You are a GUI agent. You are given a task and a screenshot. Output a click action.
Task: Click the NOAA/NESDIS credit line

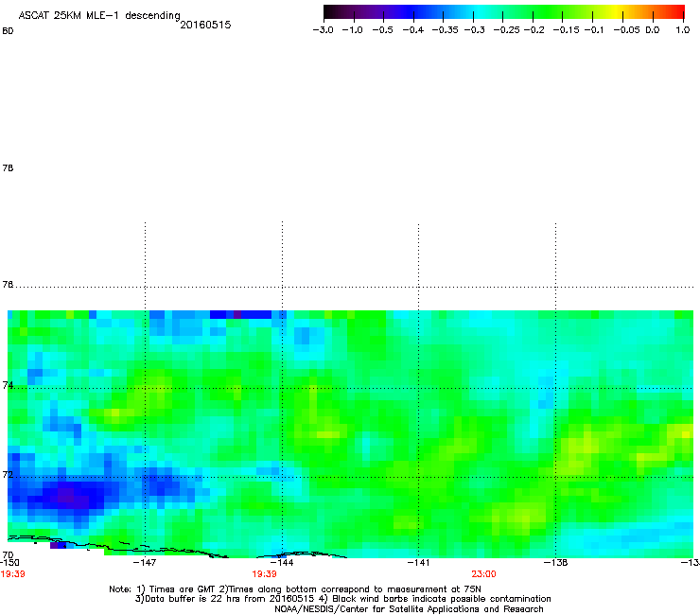coord(409,609)
